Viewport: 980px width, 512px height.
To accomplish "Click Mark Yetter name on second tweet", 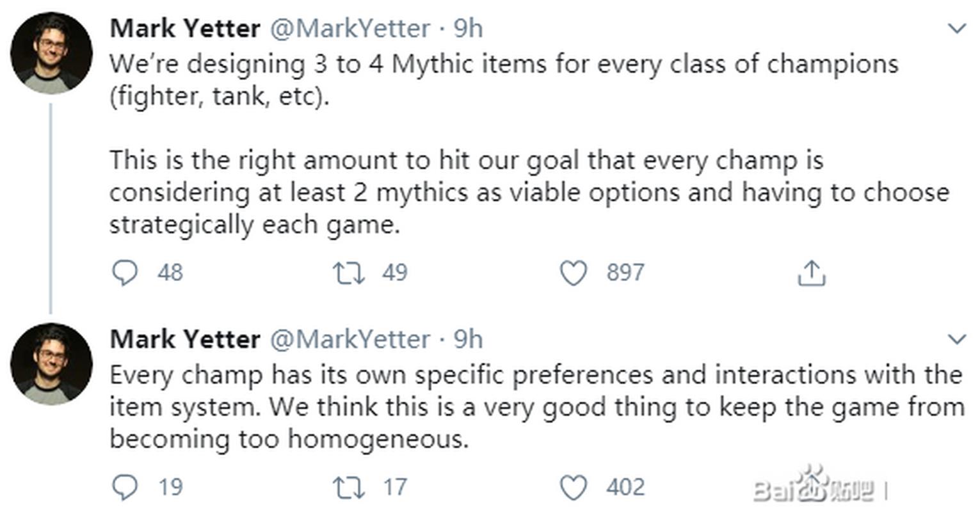I will pyautogui.click(x=185, y=339).
